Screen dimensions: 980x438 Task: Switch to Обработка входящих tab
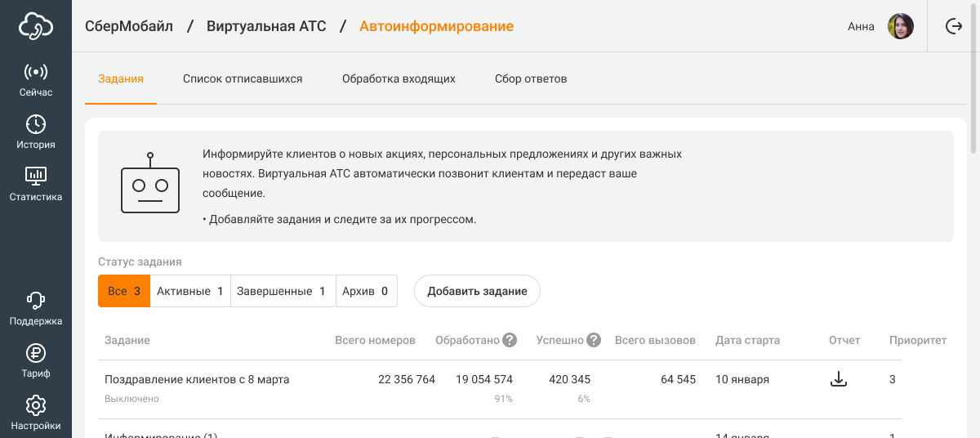399,79
